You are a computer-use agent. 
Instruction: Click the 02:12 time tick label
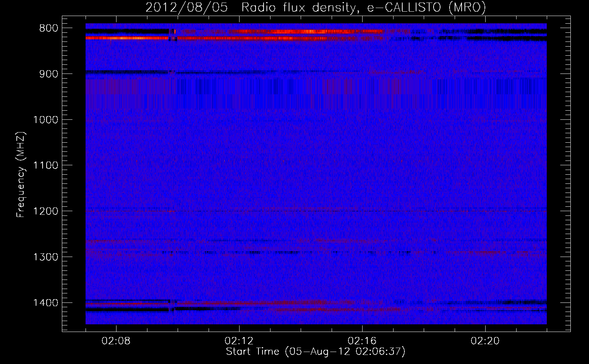coord(239,341)
